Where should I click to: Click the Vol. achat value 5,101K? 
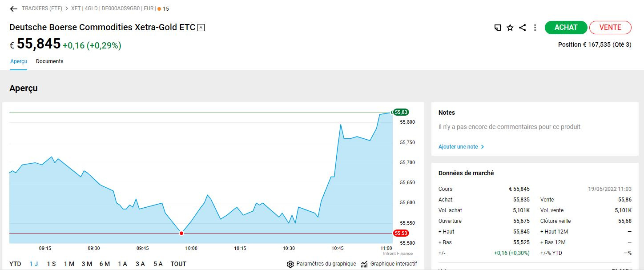tap(521, 210)
